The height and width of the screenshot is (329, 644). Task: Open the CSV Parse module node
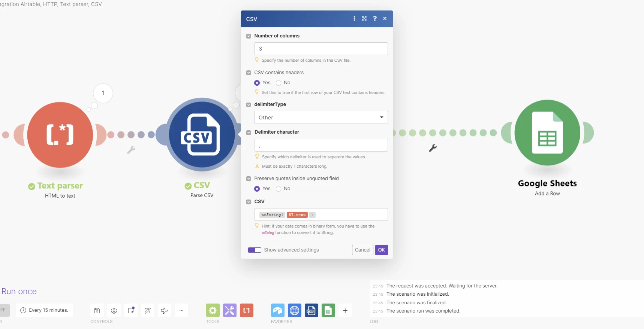coord(202,135)
